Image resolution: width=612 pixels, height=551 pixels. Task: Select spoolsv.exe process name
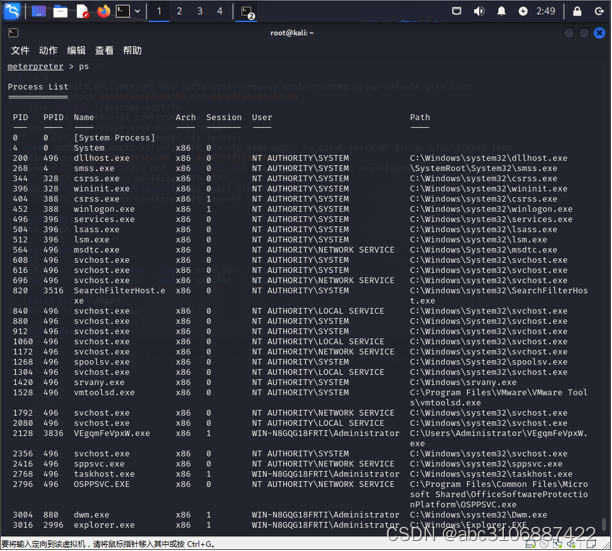click(x=101, y=362)
